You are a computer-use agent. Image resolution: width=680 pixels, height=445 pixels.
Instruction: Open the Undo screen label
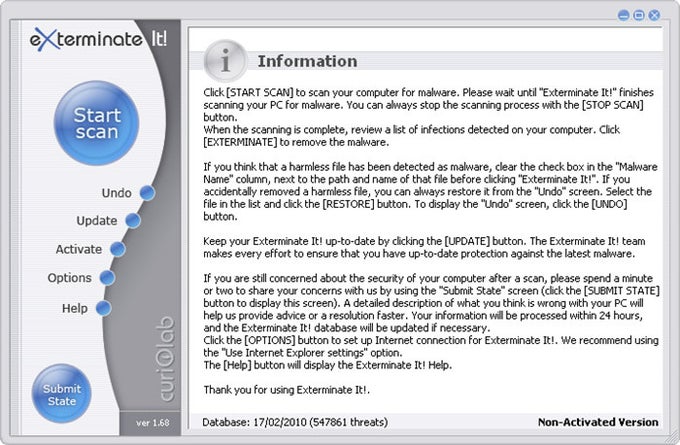pos(116,193)
